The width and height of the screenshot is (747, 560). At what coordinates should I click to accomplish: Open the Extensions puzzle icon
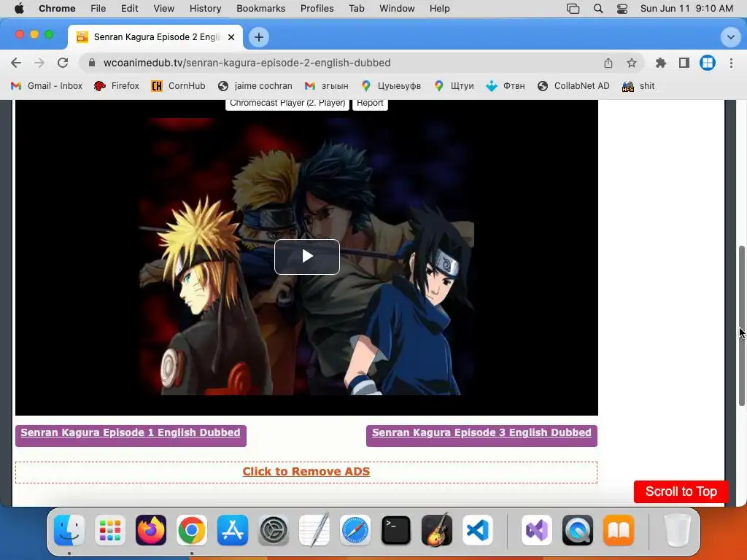pos(661,63)
